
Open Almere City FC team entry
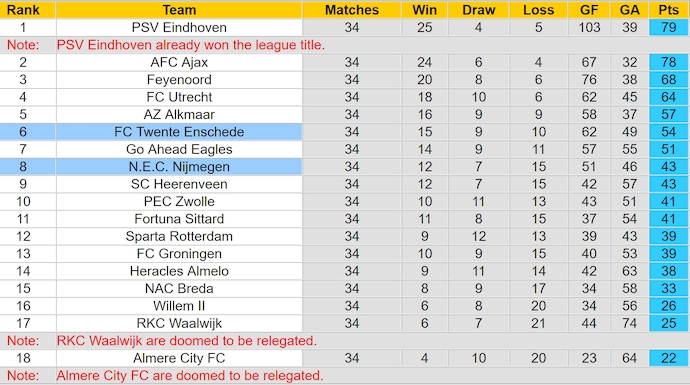(x=179, y=358)
